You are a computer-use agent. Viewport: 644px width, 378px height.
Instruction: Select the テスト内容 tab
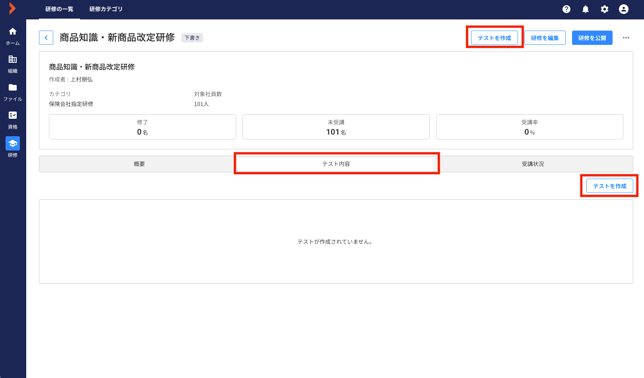(336, 164)
